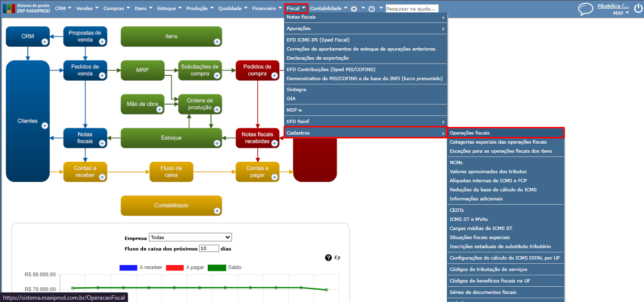This screenshot has height=302, width=644.
Task: Expand the MXP user dropdown
Action: [x=621, y=13]
